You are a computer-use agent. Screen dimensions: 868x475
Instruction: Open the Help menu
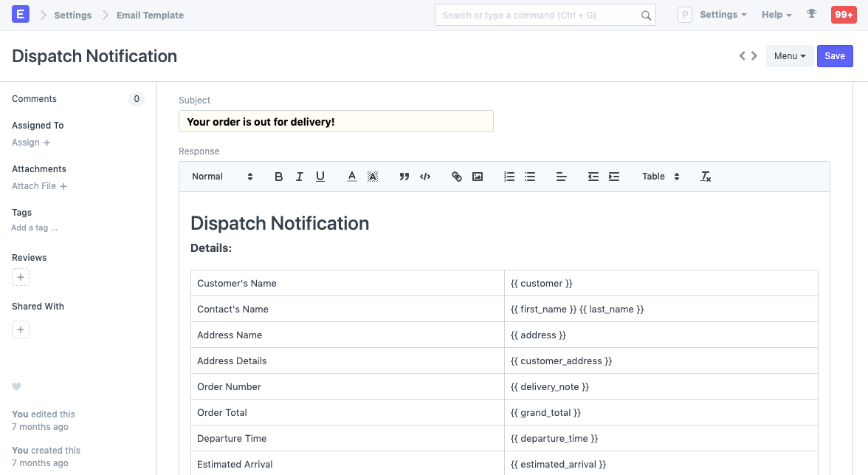[x=776, y=14]
